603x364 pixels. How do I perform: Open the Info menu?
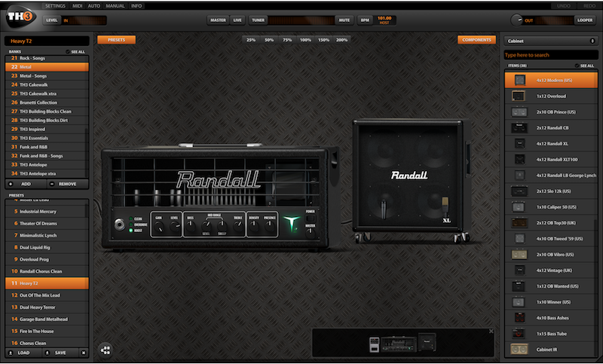136,6
